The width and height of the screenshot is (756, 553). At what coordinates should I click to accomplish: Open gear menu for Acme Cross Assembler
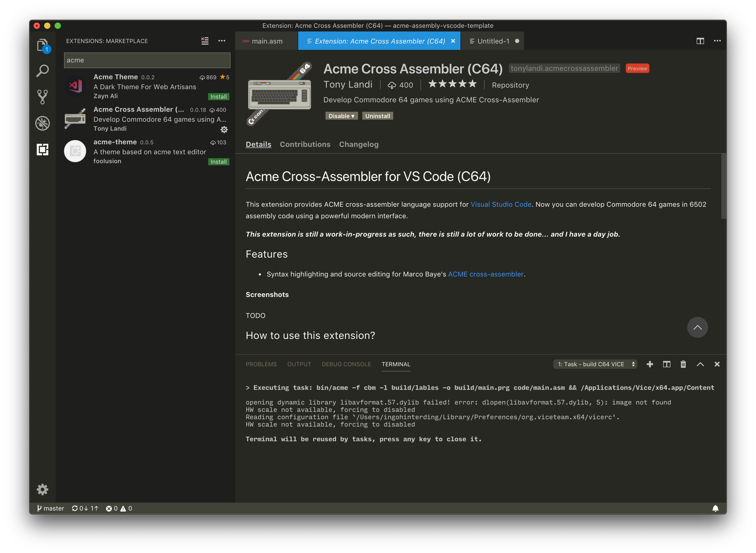(224, 130)
